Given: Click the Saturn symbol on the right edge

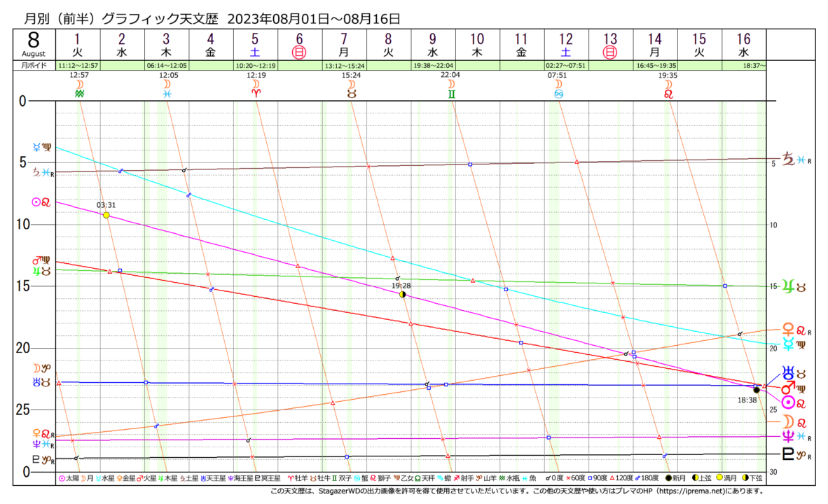Looking at the screenshot, I should (x=788, y=157).
